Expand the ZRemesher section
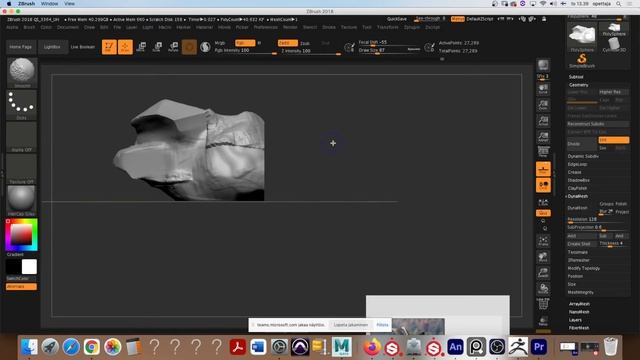Screen dimensions: 640x360 point(579,260)
